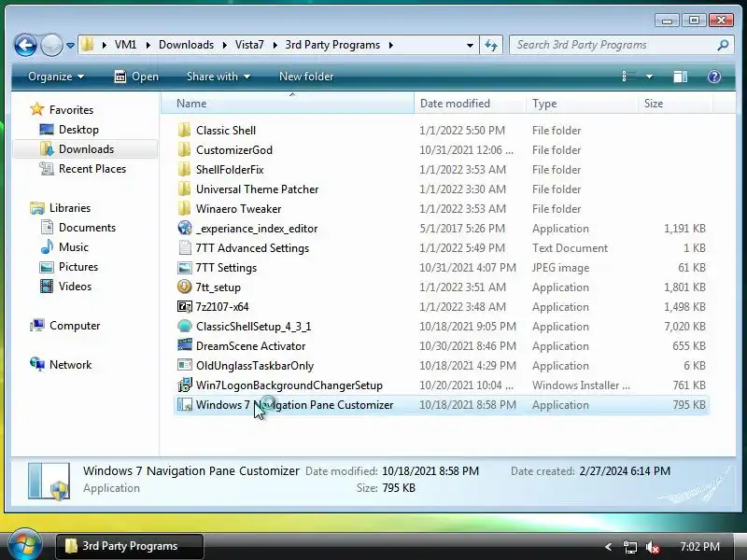Click the Windows Installer type cell
Image resolution: width=747 pixels, height=560 pixels.
coord(581,385)
